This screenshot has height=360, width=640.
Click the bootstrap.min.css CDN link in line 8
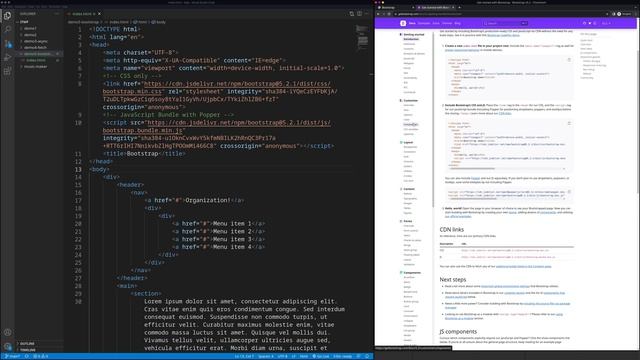click(x=217, y=87)
